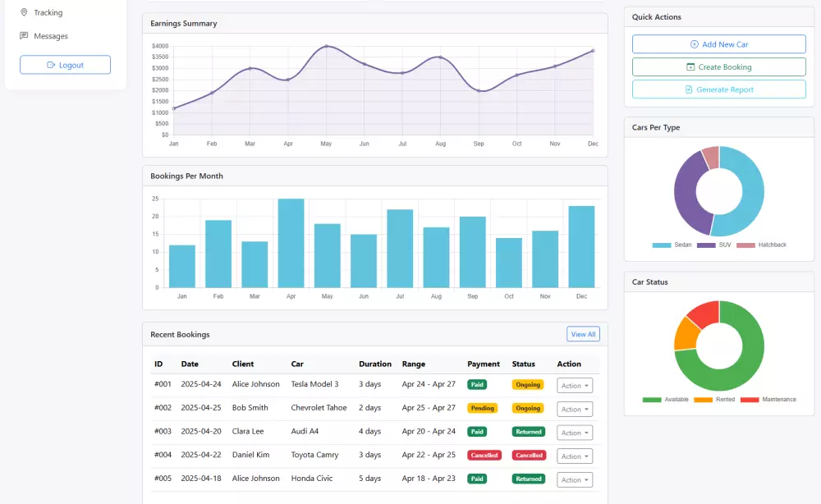This screenshot has height=504, width=821.
Task: Click the Generate Report button
Action: click(x=719, y=89)
